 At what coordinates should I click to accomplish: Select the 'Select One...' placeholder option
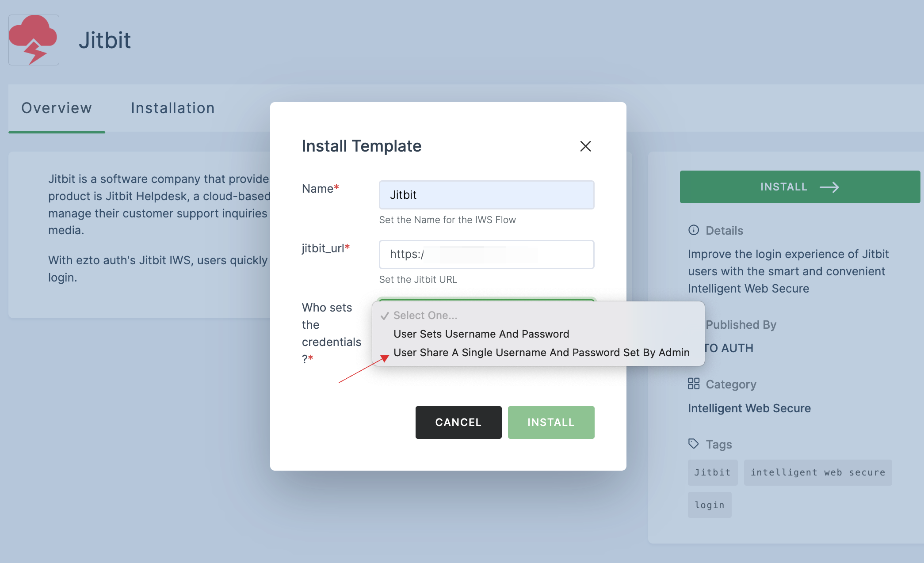(425, 314)
